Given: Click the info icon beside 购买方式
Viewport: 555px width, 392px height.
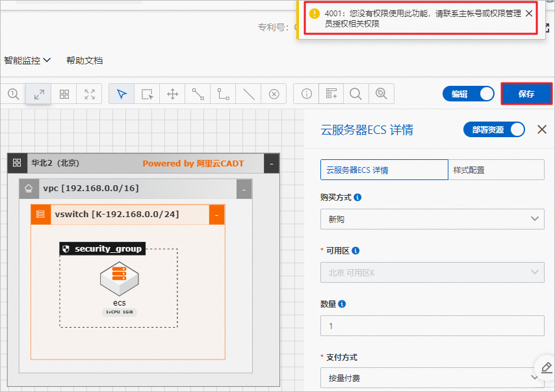Looking at the screenshot, I should coord(357,197).
